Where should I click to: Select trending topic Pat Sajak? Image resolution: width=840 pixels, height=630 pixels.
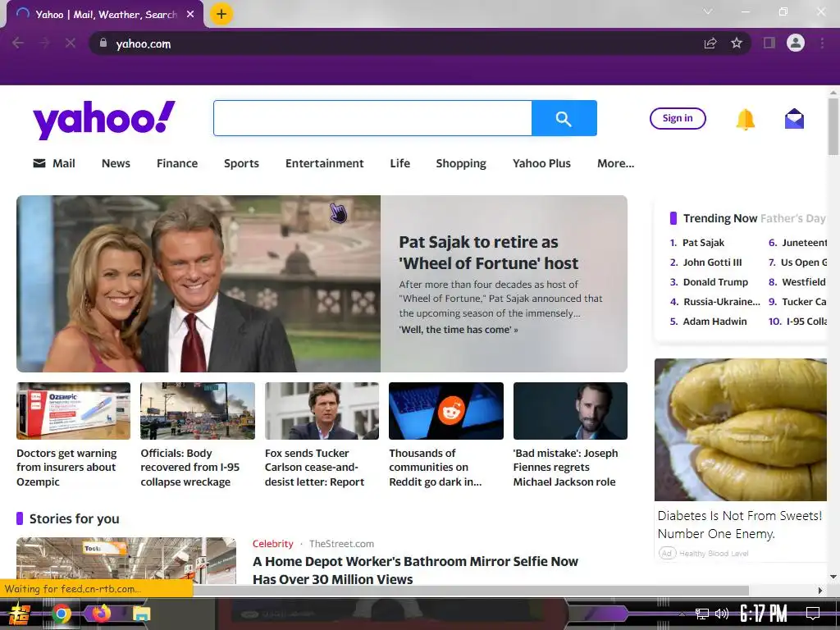coord(703,243)
